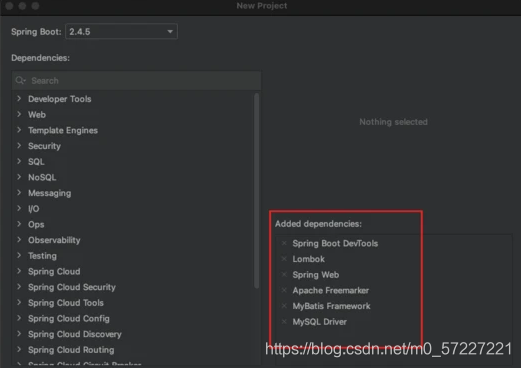Select Spring Boot DevTools in added dependencies
This screenshot has width=521, height=368.
click(335, 243)
